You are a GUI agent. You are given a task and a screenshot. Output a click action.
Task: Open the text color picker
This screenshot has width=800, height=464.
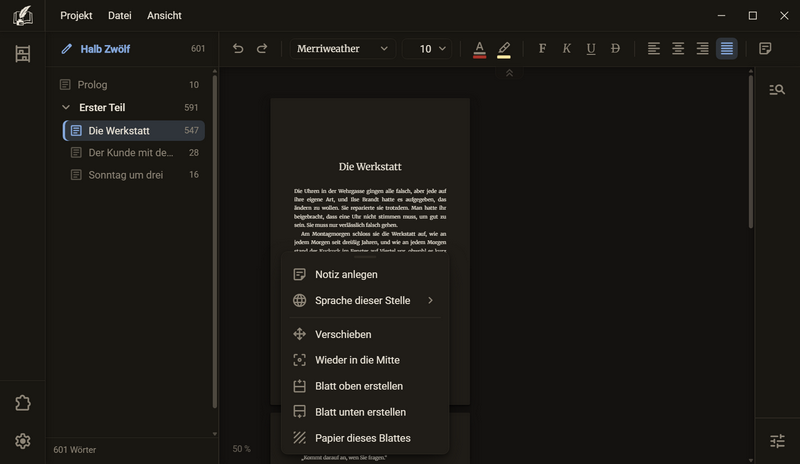pos(480,49)
